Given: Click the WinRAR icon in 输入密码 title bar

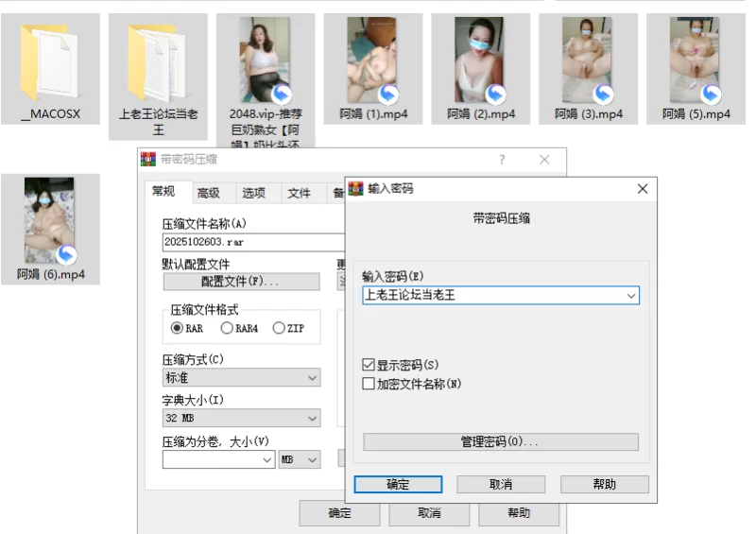Looking at the screenshot, I should point(356,188).
